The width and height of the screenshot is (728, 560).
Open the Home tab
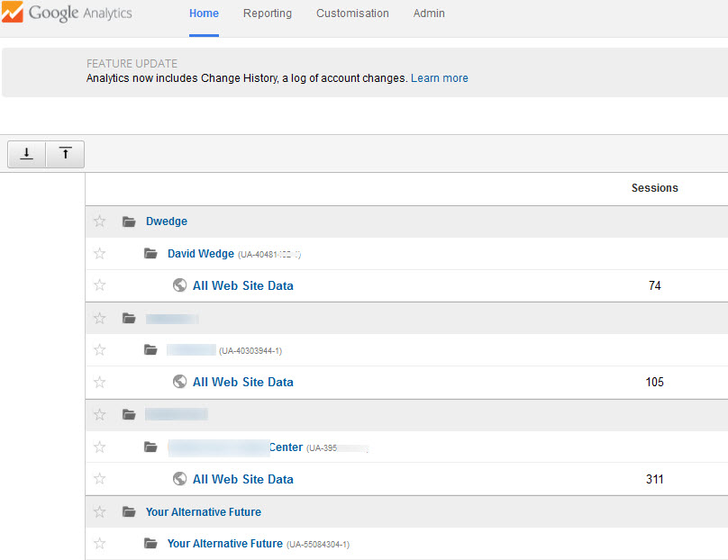pyautogui.click(x=204, y=14)
